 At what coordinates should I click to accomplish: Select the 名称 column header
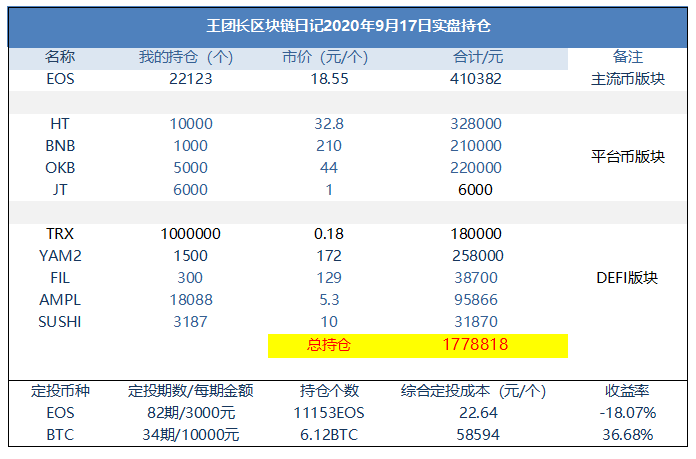pos(60,57)
